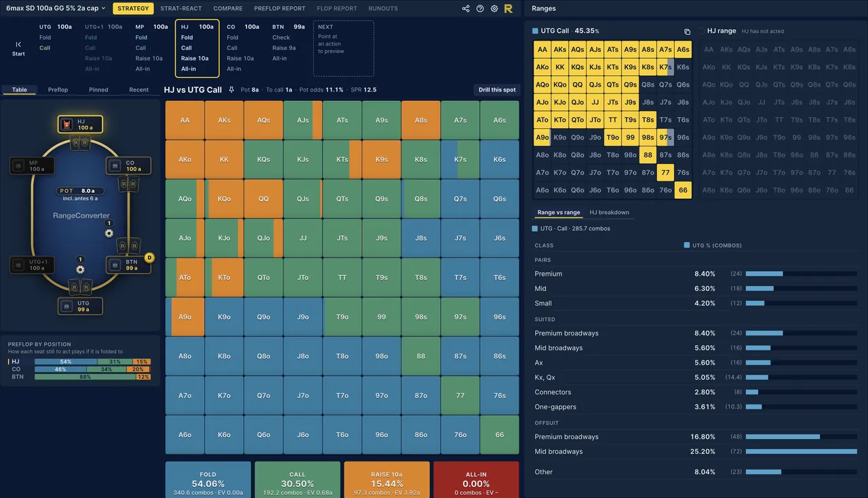Switch to the STRAT-REACT tab
This screenshot has width=868, height=498.
(x=180, y=9)
